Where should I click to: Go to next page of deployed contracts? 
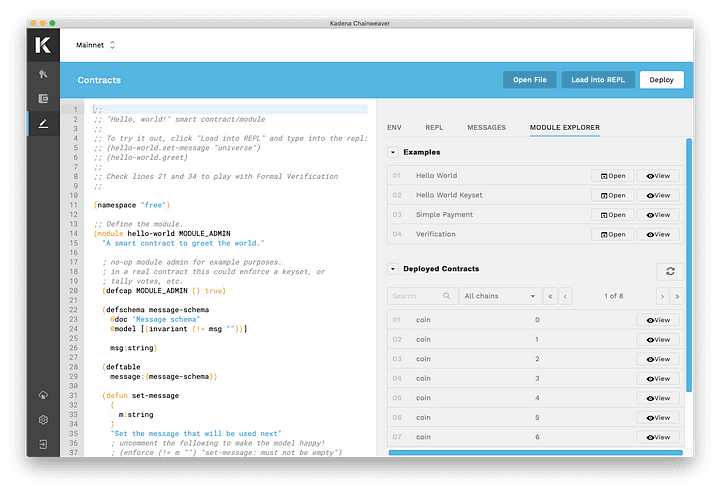662,296
